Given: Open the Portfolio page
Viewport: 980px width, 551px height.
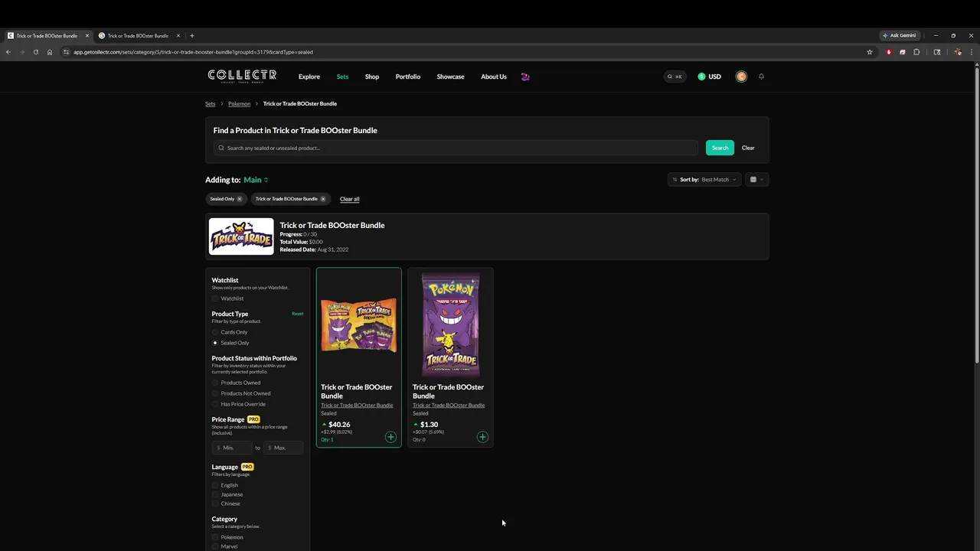Looking at the screenshot, I should 408,77.
